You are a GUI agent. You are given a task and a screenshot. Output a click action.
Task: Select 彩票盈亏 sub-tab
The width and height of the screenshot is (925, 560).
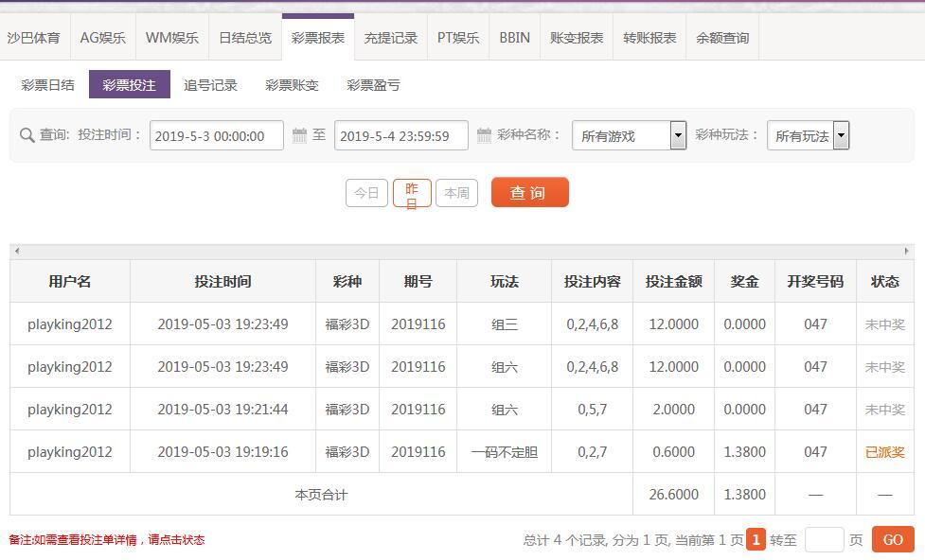[x=373, y=85]
